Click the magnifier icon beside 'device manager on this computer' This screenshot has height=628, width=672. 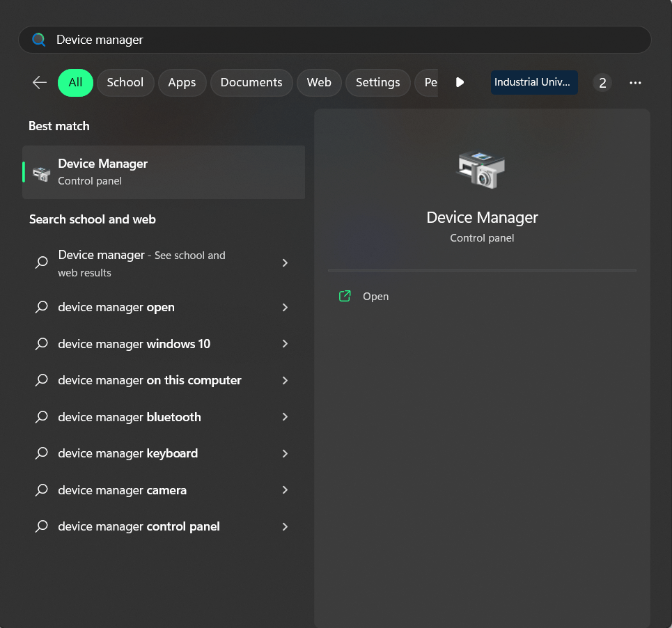pos(42,380)
